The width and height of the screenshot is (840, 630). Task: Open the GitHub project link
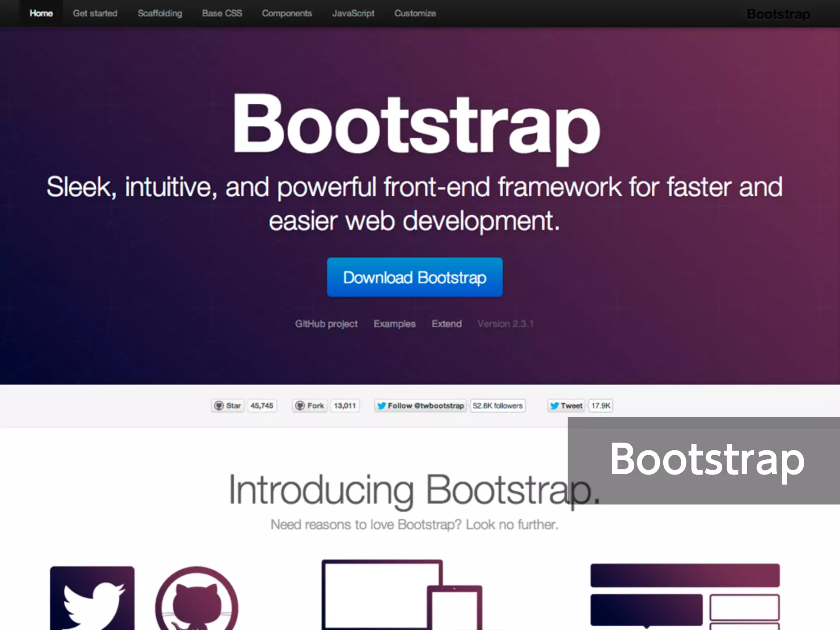[x=326, y=324]
